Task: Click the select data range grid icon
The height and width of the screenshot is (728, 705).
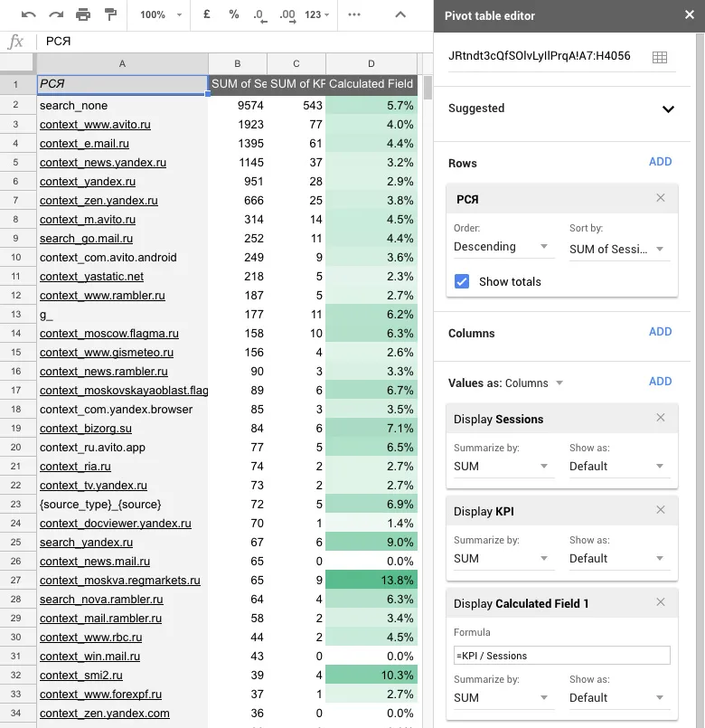Action: [x=660, y=57]
